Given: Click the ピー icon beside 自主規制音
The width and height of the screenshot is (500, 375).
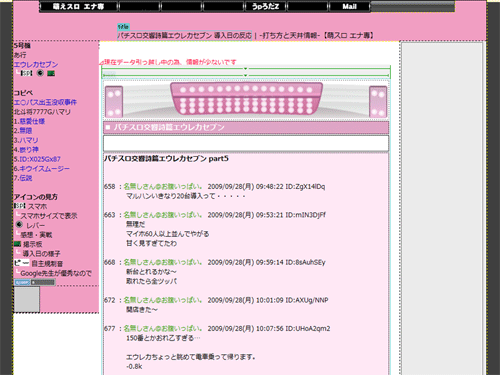Looking at the screenshot, I should point(22,263).
